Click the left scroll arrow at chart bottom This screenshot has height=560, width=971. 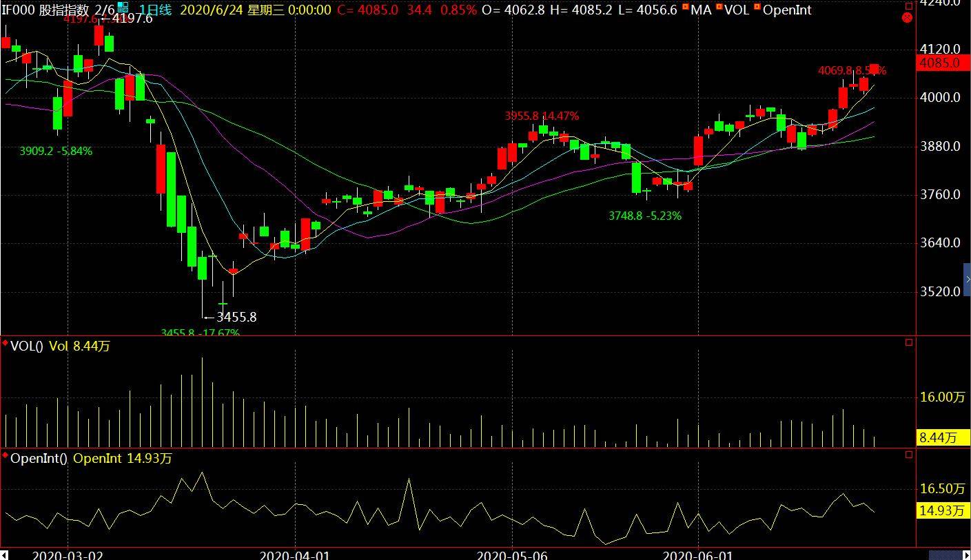(4, 554)
